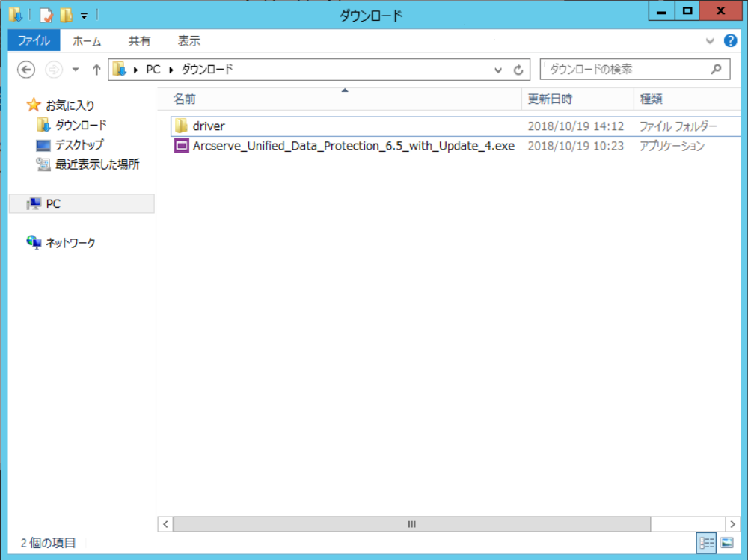Select デスクトップ in the navigation pane
Screen dimensions: 748x560
[x=79, y=144]
